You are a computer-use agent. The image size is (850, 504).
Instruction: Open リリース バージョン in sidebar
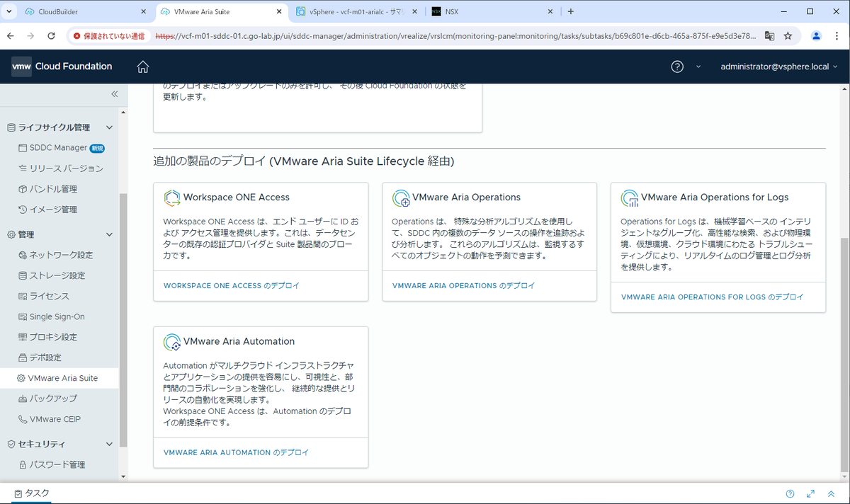coord(60,168)
